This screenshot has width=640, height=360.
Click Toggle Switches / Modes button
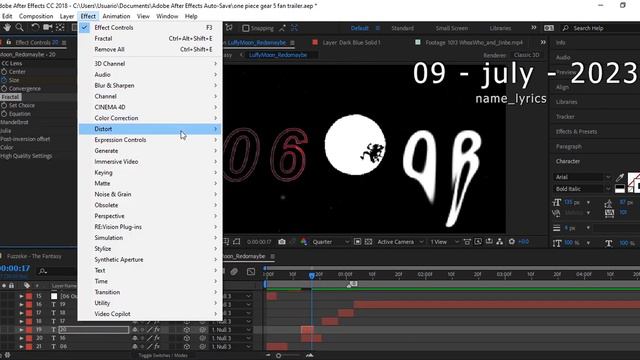pyautogui.click(x=163, y=356)
